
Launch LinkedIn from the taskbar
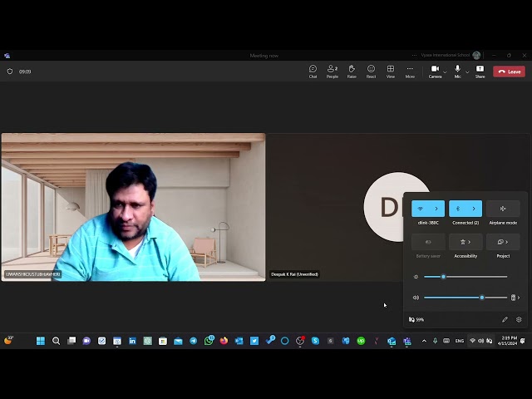pos(132,341)
